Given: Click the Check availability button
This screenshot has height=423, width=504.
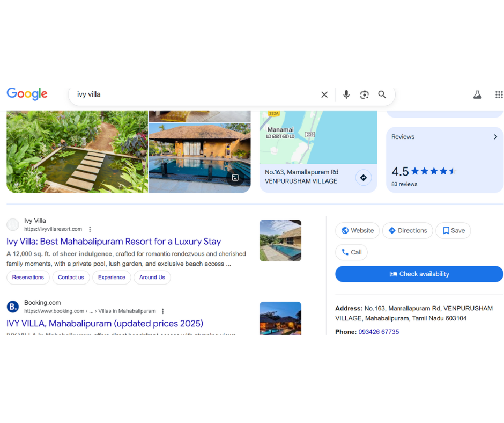Looking at the screenshot, I should (419, 274).
